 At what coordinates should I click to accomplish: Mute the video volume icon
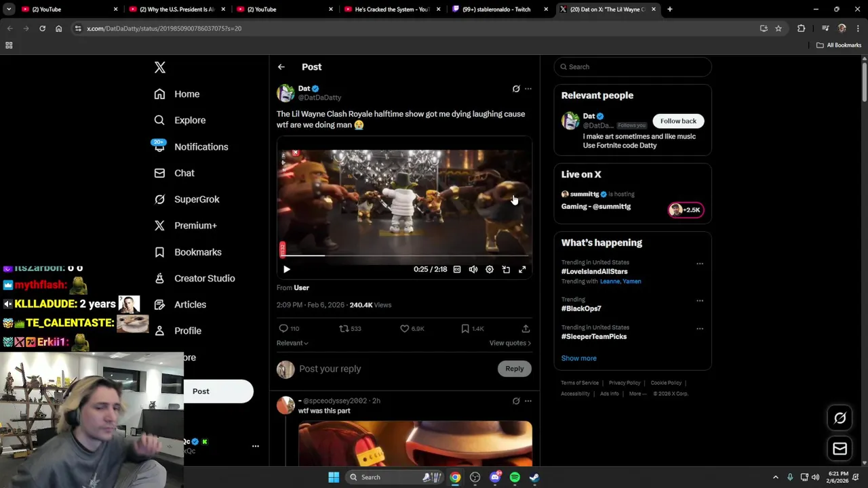[473, 269]
